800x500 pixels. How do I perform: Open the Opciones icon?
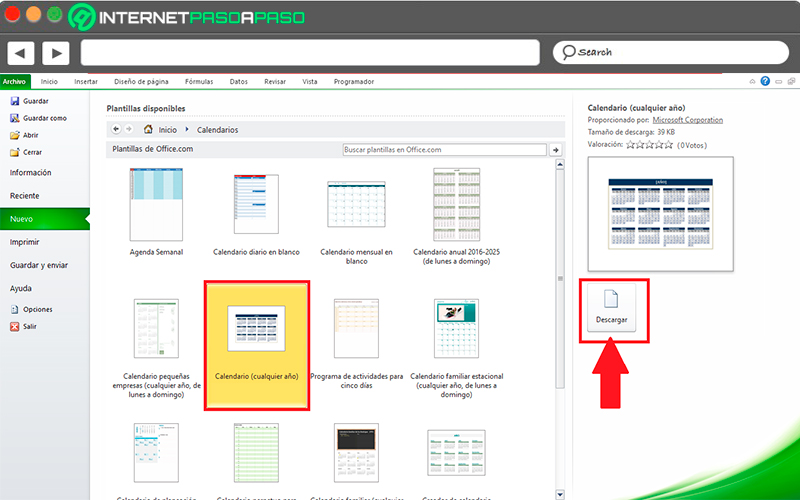tap(15, 310)
